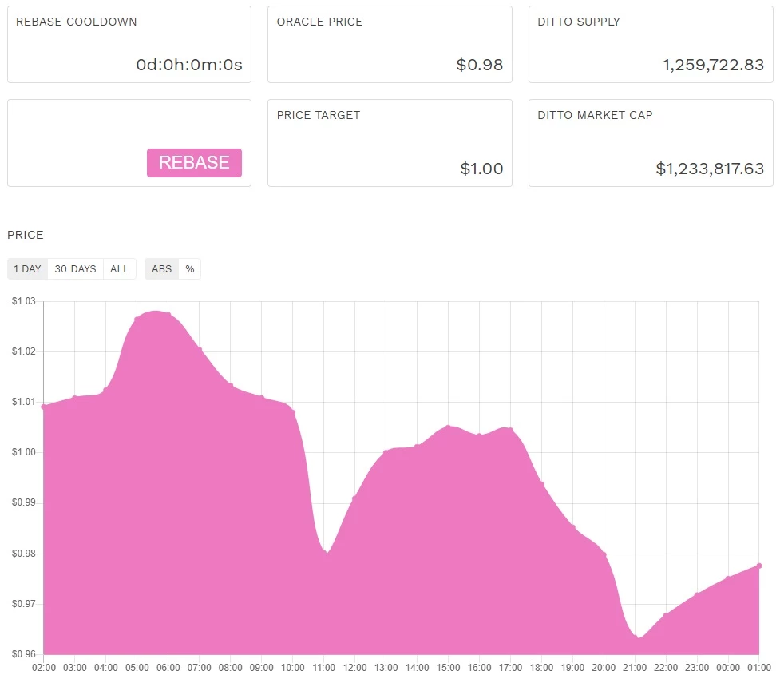
Task: Click the data point at 20:00
Action: click(x=604, y=554)
